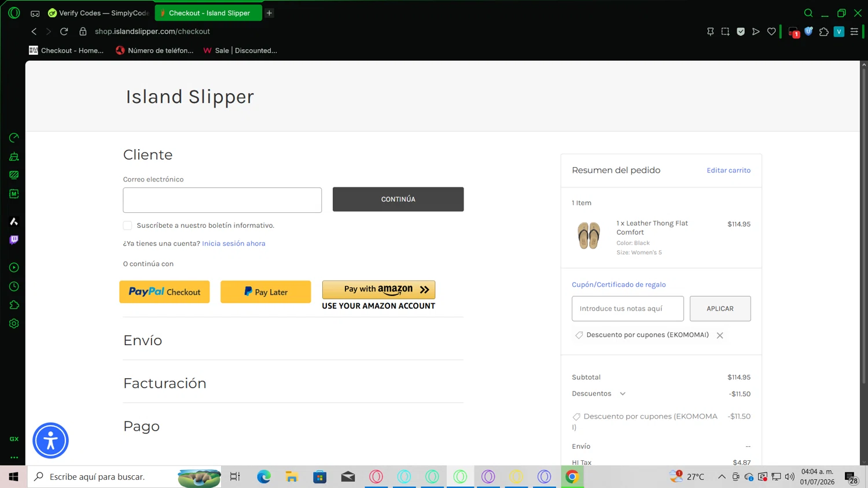Open the Twitch icon in sidebar

(14, 240)
